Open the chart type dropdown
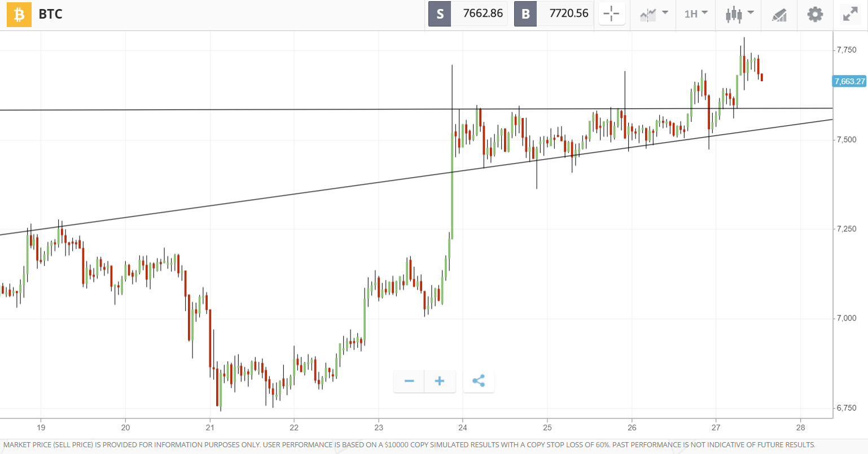Screen dimensions: 868x454 tap(652, 15)
